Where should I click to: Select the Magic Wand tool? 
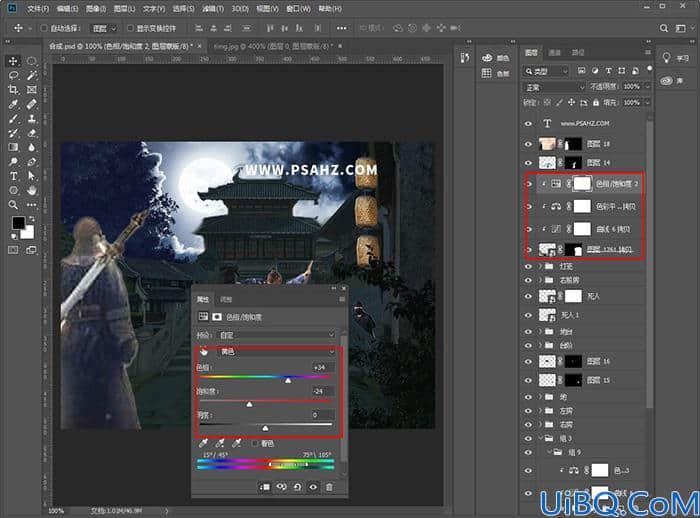coord(31,75)
